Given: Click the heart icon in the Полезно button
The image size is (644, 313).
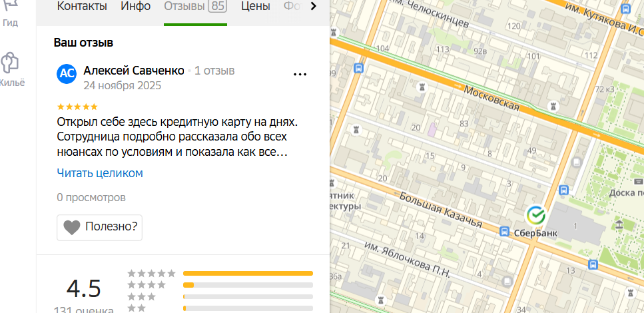Looking at the screenshot, I should pyautogui.click(x=72, y=227).
